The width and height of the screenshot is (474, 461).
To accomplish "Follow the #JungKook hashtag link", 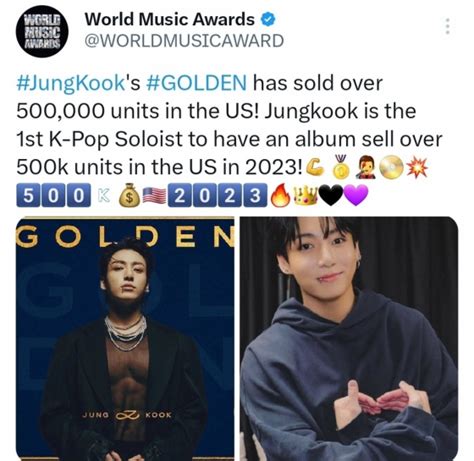I will coord(70,83).
